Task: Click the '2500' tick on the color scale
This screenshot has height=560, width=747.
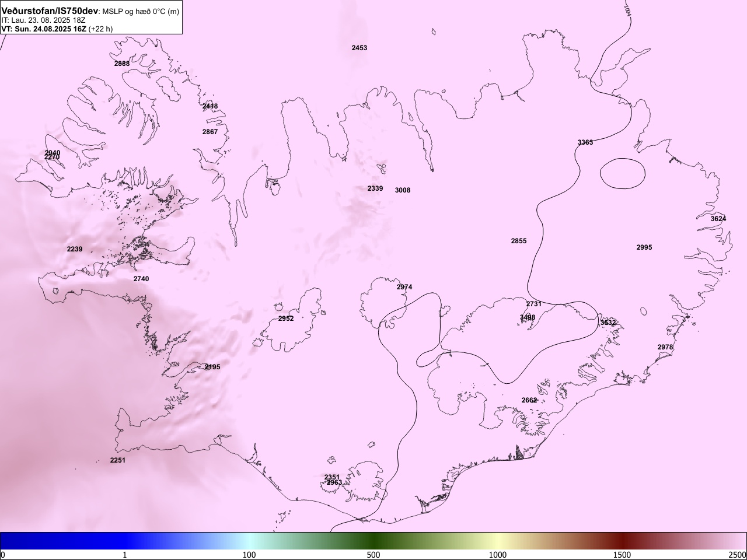Action: coord(738,555)
